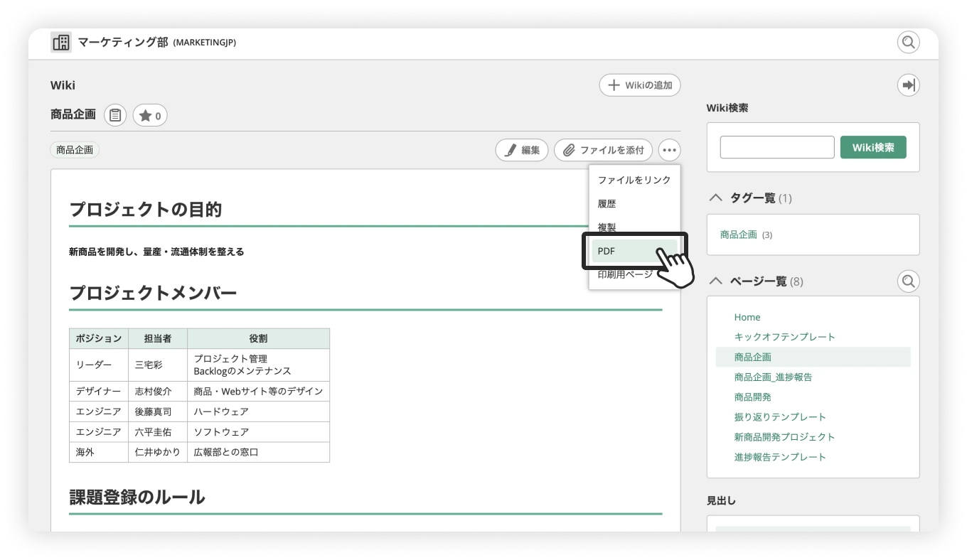Copy the page link via the document icon
Image resolution: width=967 pixels, height=560 pixels.
coord(114,114)
